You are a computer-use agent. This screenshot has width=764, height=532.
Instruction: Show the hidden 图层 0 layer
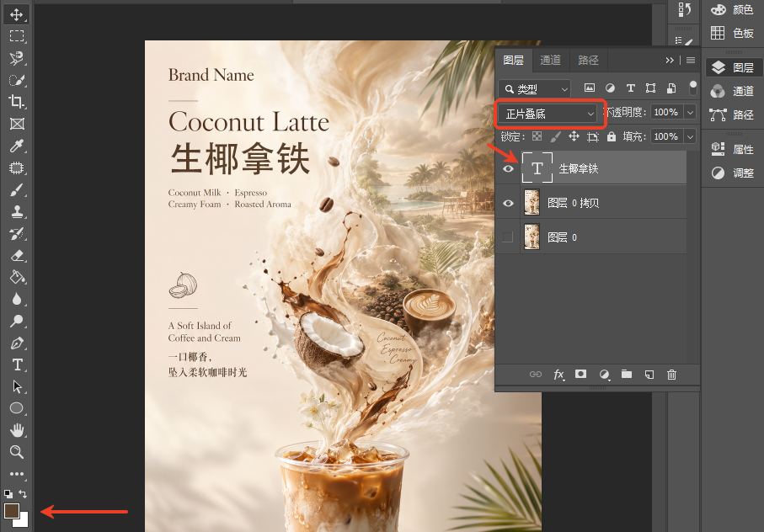click(508, 237)
